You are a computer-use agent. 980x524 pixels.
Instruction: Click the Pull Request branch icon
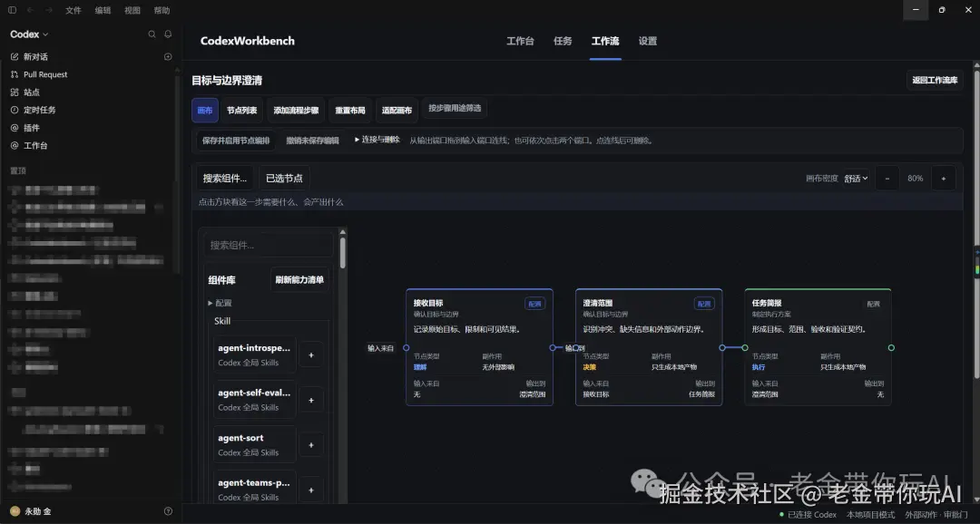click(x=15, y=74)
